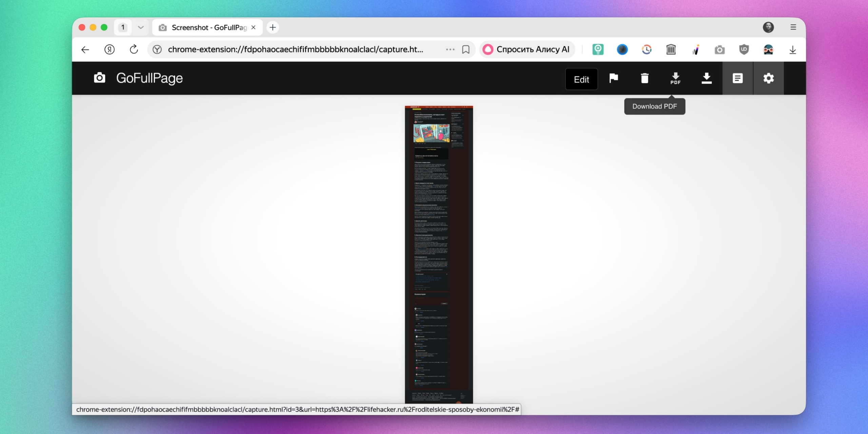Open a new tab with plus
Screen dimensions: 868x434
pos(273,27)
